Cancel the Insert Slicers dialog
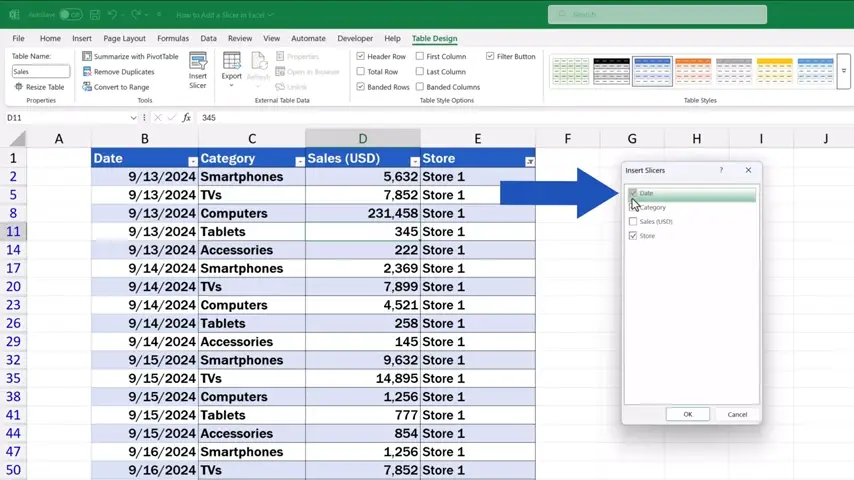The height and width of the screenshot is (480, 854). [x=737, y=414]
